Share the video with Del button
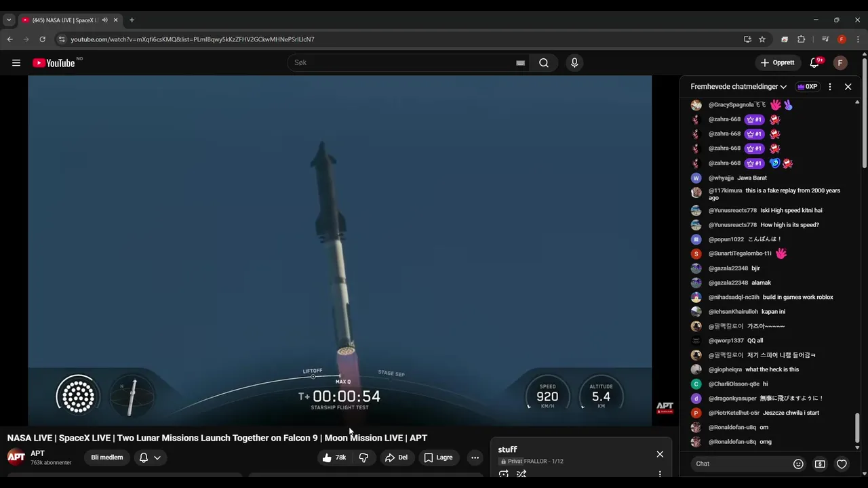The image size is (868, 488). [396, 457]
